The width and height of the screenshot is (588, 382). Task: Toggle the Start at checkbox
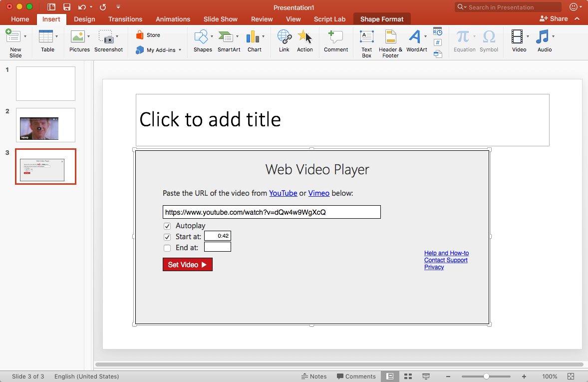coord(167,237)
